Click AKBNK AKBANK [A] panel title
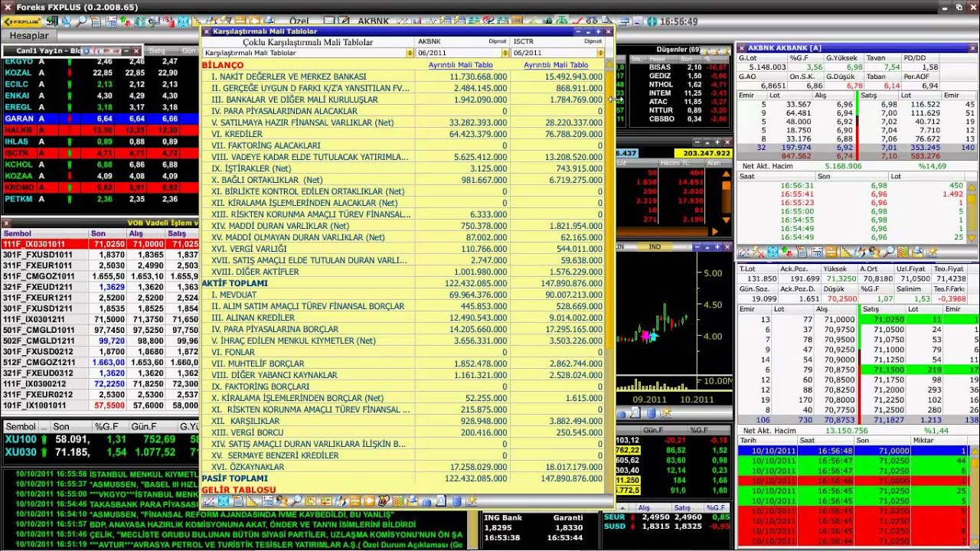This screenshot has width=980, height=551. (x=784, y=47)
